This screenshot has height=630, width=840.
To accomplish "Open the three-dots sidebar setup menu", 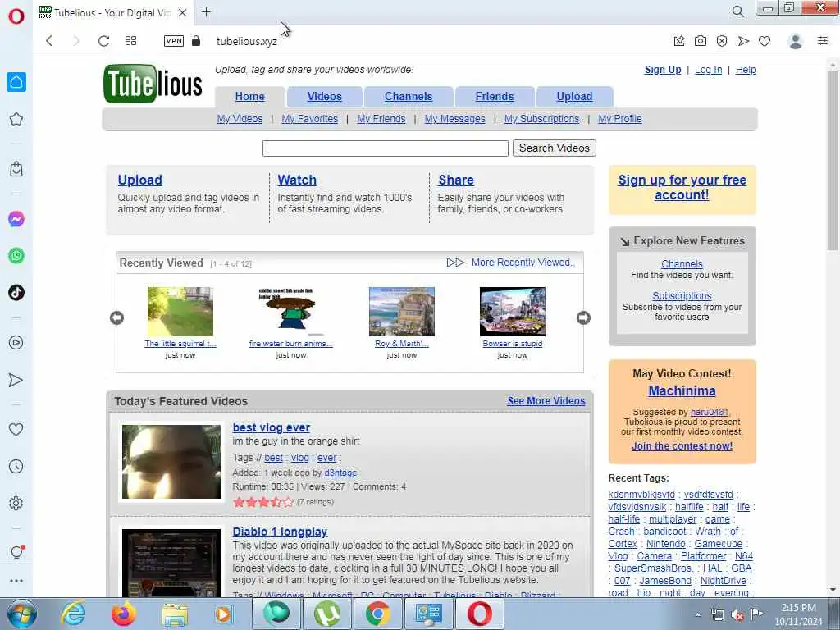I will pyautogui.click(x=16, y=581).
